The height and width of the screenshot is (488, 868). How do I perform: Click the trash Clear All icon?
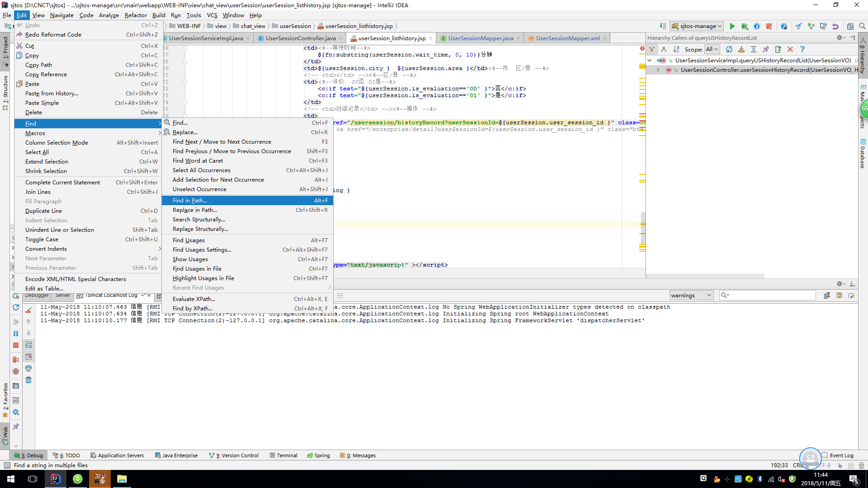28,380
